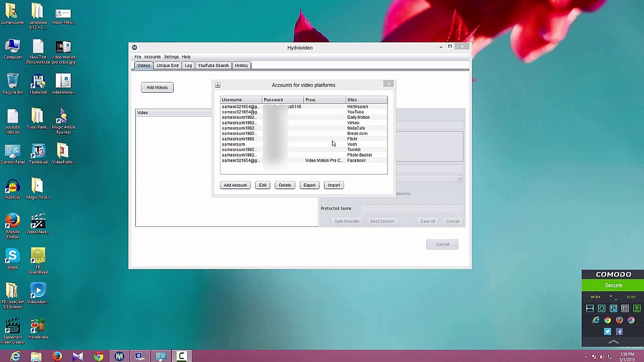The width and height of the screenshot is (644, 362).
Task: Open the Help menu
Action: pyautogui.click(x=186, y=57)
